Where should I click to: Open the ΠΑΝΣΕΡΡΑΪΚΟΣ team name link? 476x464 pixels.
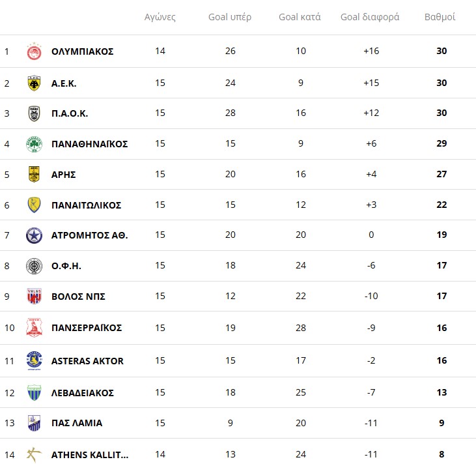coord(87,328)
